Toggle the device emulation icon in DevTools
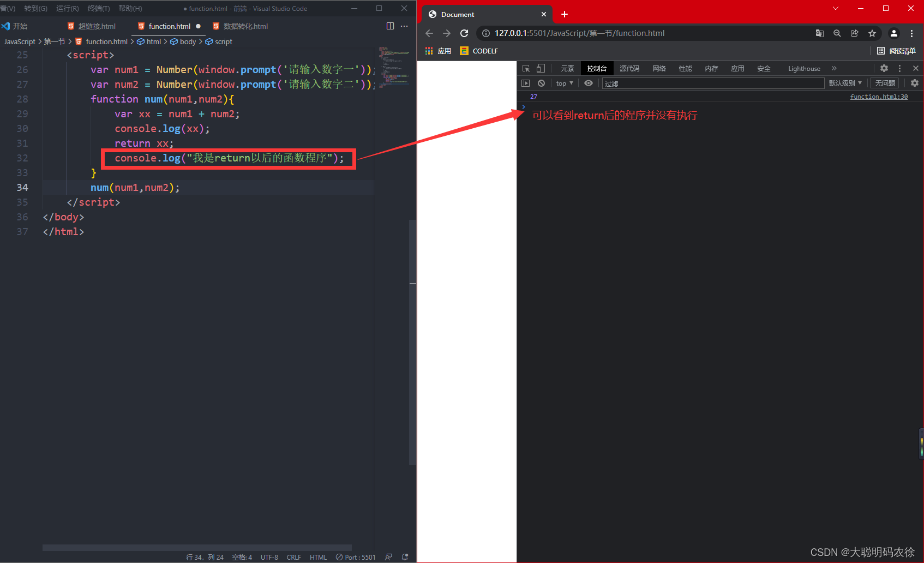 tap(540, 68)
